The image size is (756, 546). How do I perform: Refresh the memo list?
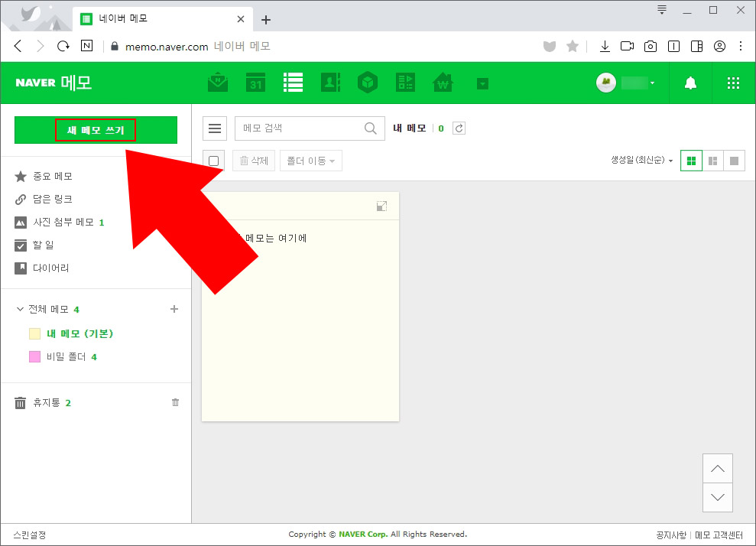459,128
